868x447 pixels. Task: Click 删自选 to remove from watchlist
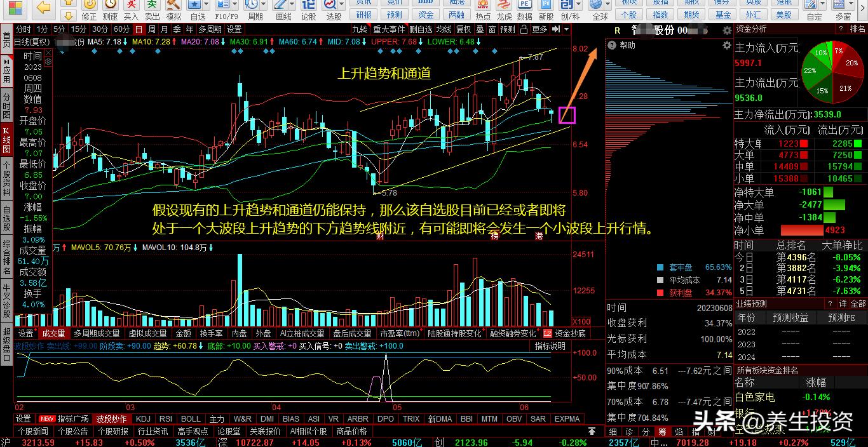click(421, 29)
